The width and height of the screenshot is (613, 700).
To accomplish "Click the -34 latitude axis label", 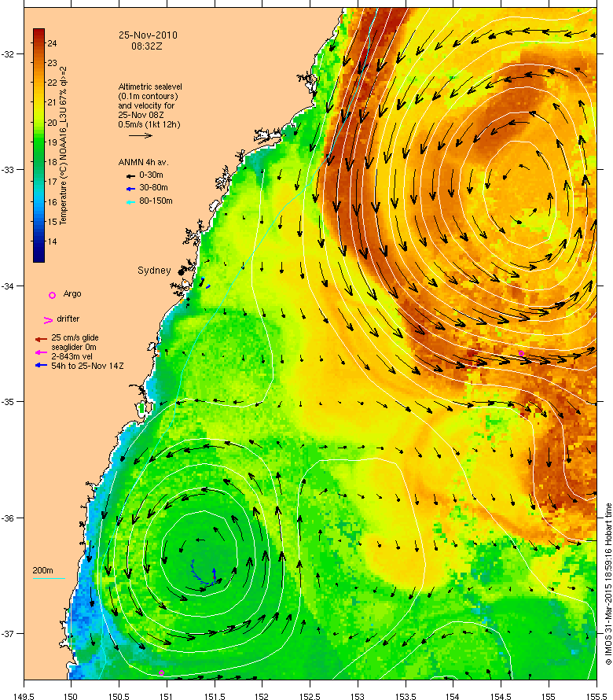I will 8,286.
